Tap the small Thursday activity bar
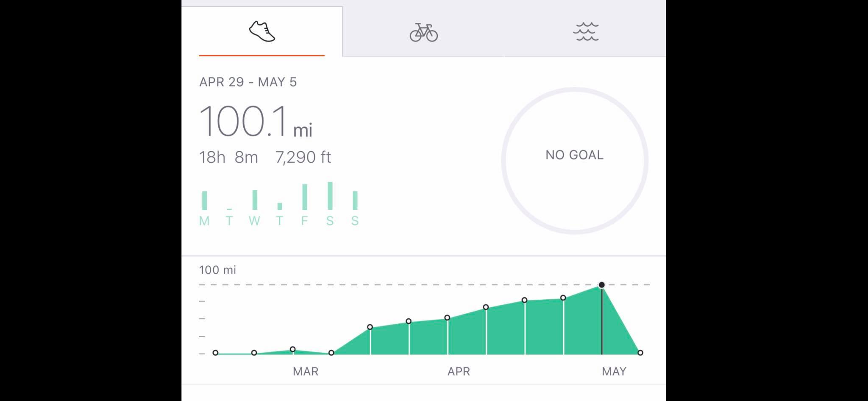This screenshot has height=401, width=868. coord(280,206)
